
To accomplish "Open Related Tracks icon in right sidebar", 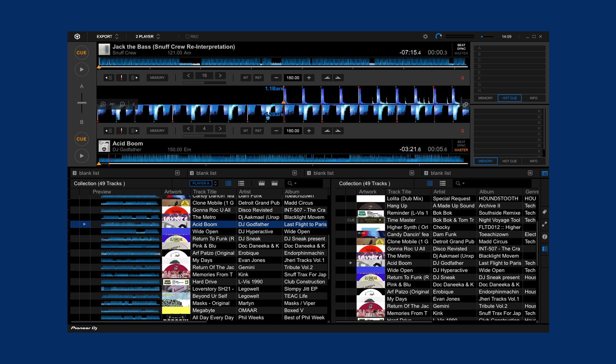I will pyautogui.click(x=544, y=224).
